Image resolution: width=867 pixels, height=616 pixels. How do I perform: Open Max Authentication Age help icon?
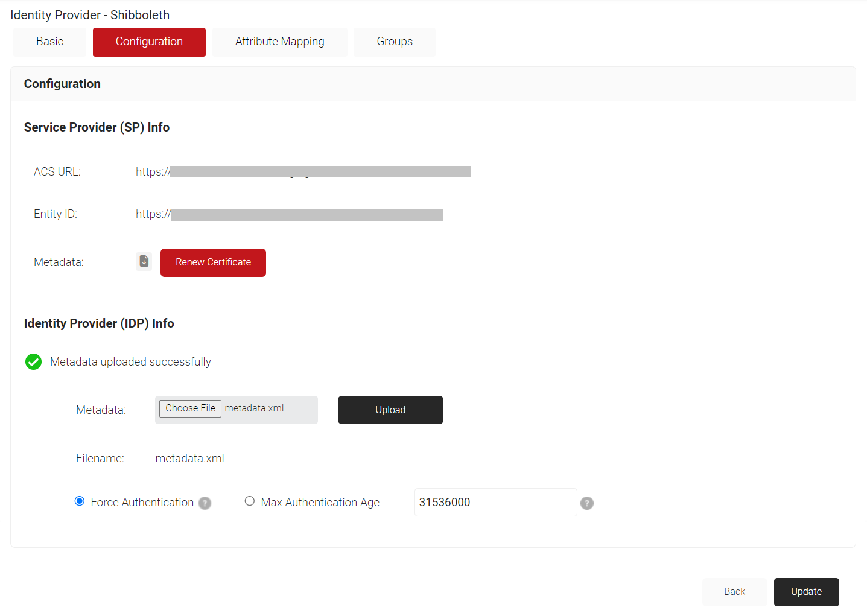587,503
